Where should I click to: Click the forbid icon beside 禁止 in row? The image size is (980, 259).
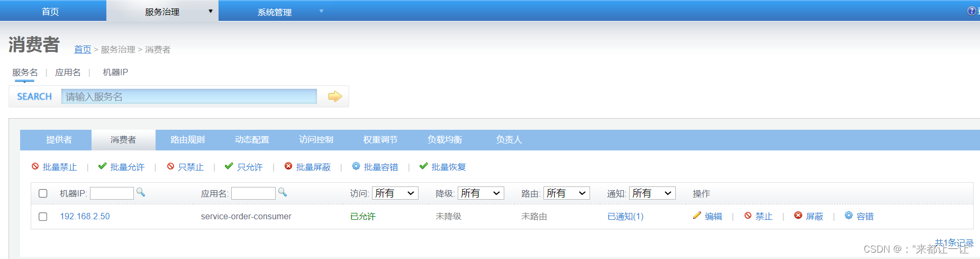(x=748, y=216)
